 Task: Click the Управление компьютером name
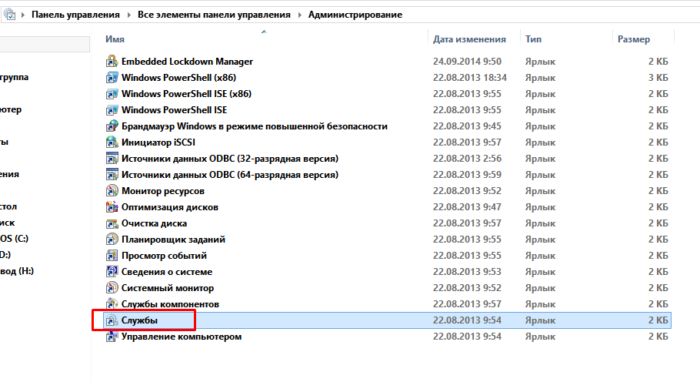[181, 336]
